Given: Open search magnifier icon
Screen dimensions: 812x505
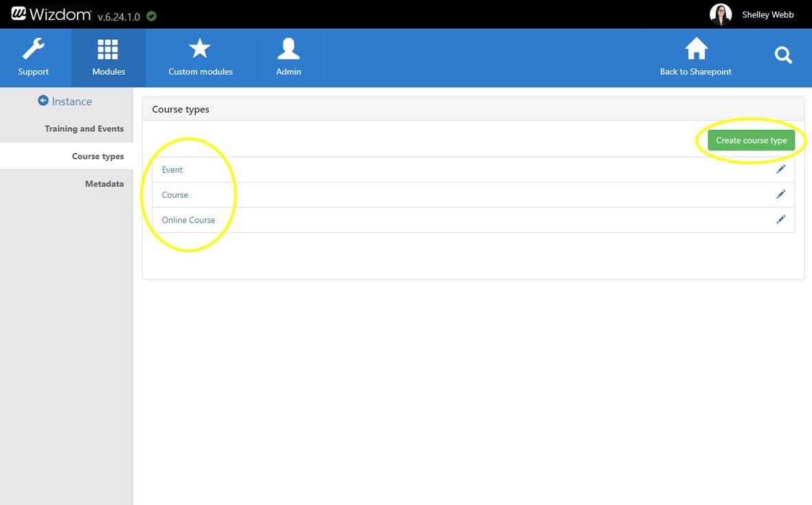Looking at the screenshot, I should tap(783, 56).
